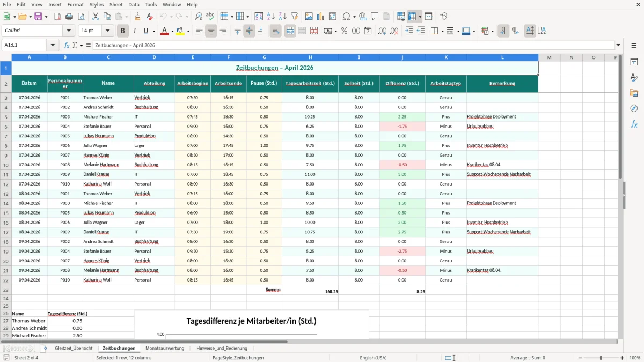Viewport: 644px width, 362px height.
Task: Toggle Freeze Rows and Columns
Action: point(412,17)
